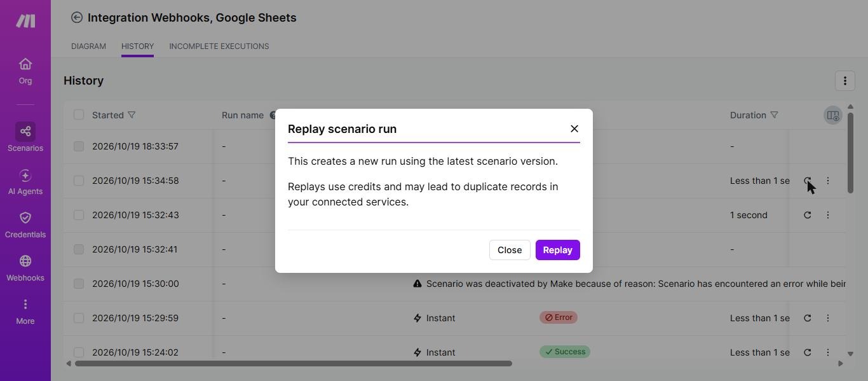868x381 pixels.
Task: Toggle the select-all checkbox in header
Action: pyautogui.click(x=79, y=114)
